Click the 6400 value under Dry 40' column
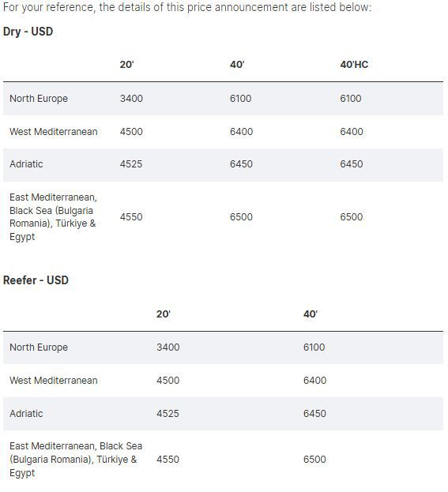Image resolution: width=448 pixels, height=492 pixels. (241, 132)
